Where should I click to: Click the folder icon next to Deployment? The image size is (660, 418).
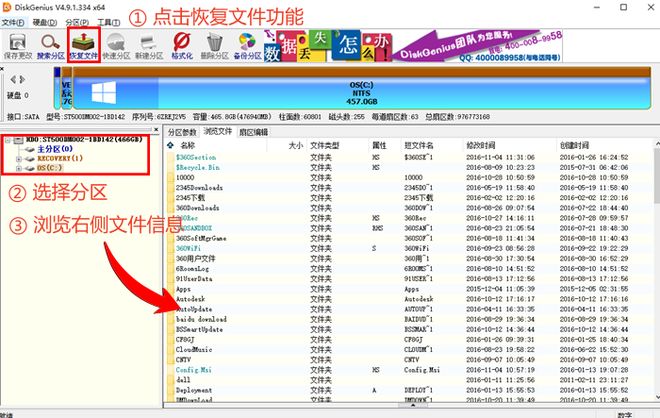pos(170,390)
